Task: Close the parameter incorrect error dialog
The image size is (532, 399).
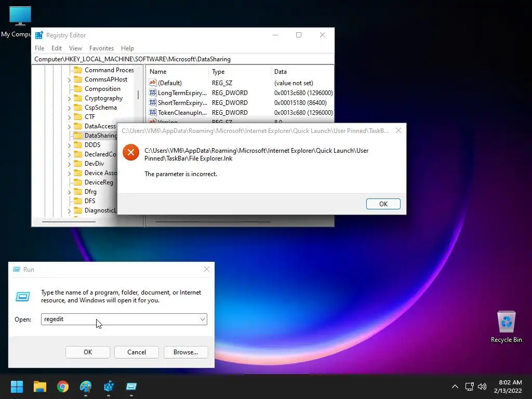Action: pyautogui.click(x=398, y=130)
